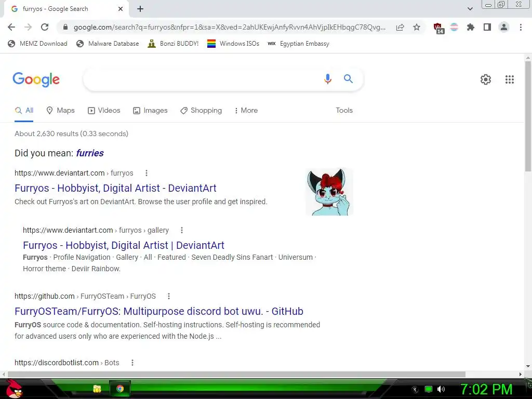Viewport: 532px width, 399px height.
Task: Click the vertical scrollbar thumb
Action: 528,116
